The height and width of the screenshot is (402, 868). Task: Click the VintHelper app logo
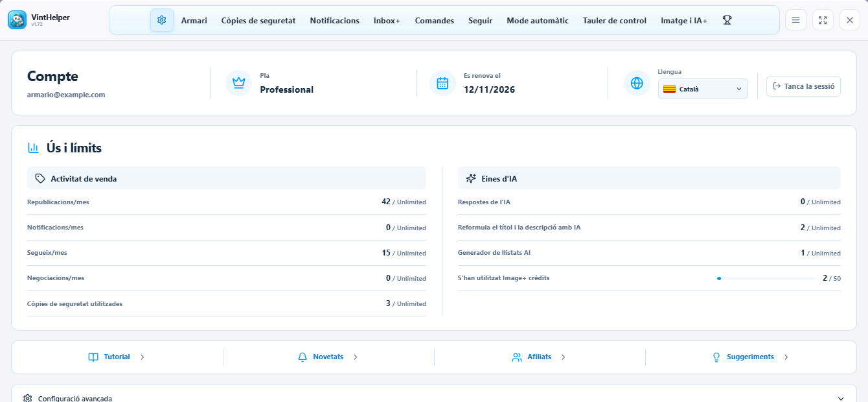coord(17,20)
